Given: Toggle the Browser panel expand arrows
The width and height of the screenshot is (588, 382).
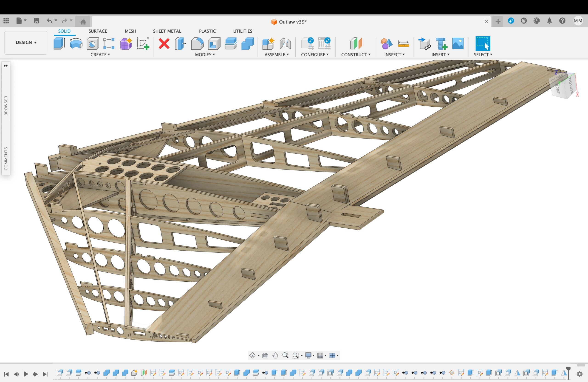Looking at the screenshot, I should pyautogui.click(x=6, y=66).
